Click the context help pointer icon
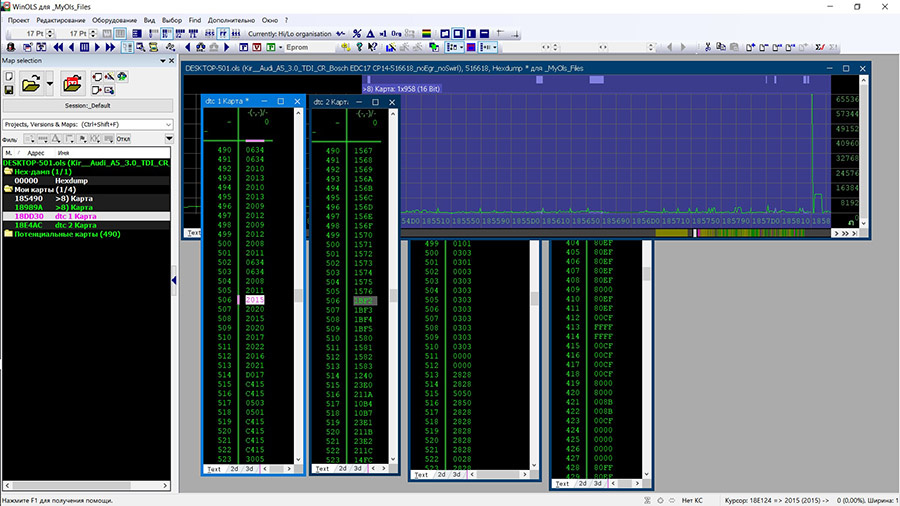Image resolution: width=900 pixels, height=506 pixels. [373, 47]
